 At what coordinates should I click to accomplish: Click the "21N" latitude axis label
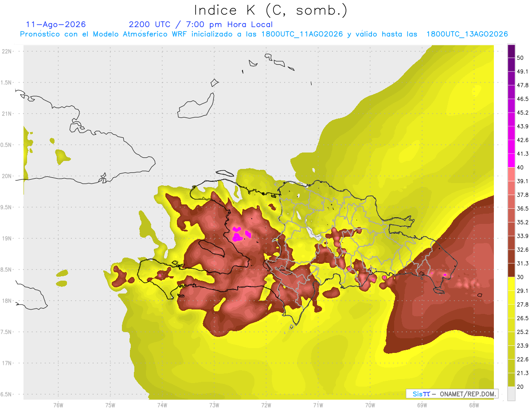7,114
